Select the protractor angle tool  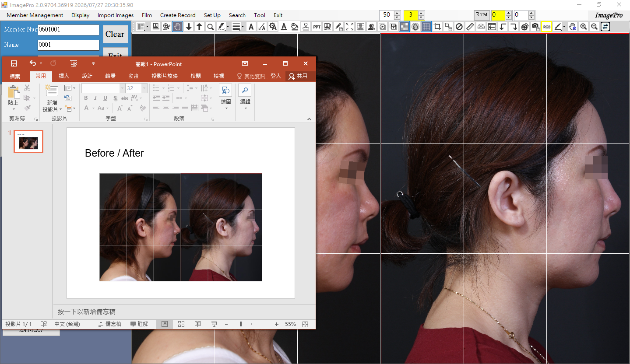tap(481, 27)
